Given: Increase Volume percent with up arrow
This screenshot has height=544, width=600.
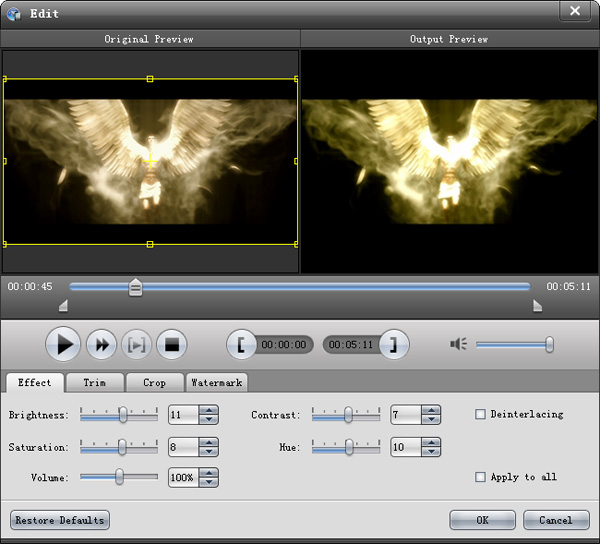Looking at the screenshot, I should tap(209, 473).
